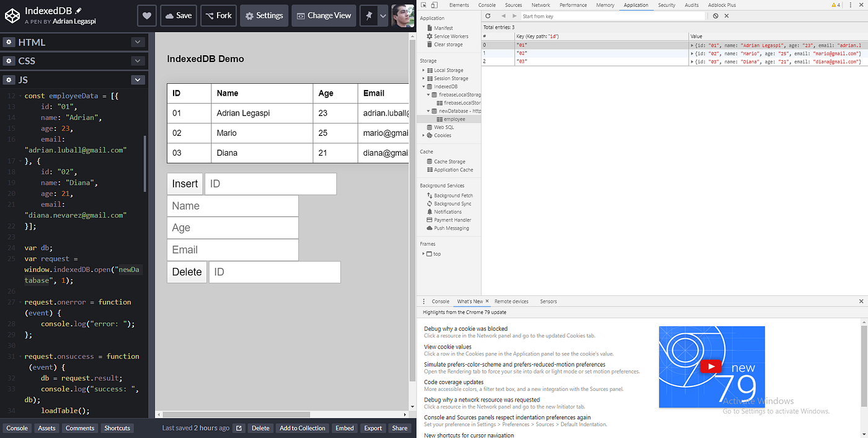Viewport: 868px width, 438px height.
Task: Open Shortcuts in CodePen footer
Action: pos(117,428)
